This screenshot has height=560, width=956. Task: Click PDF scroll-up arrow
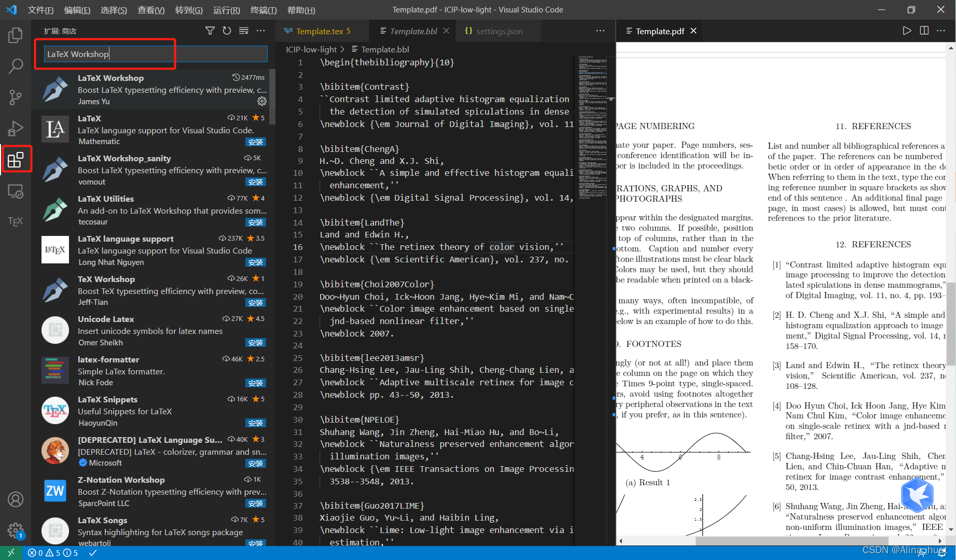point(951,48)
